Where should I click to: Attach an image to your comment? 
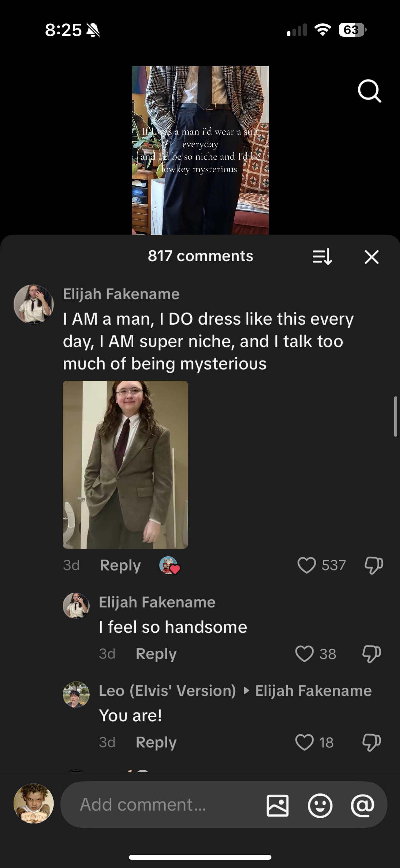point(278,805)
